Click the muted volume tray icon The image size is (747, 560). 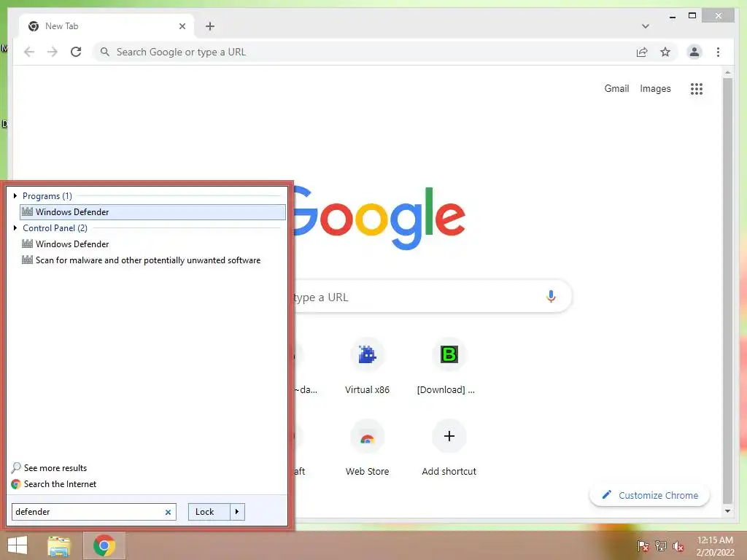click(678, 546)
